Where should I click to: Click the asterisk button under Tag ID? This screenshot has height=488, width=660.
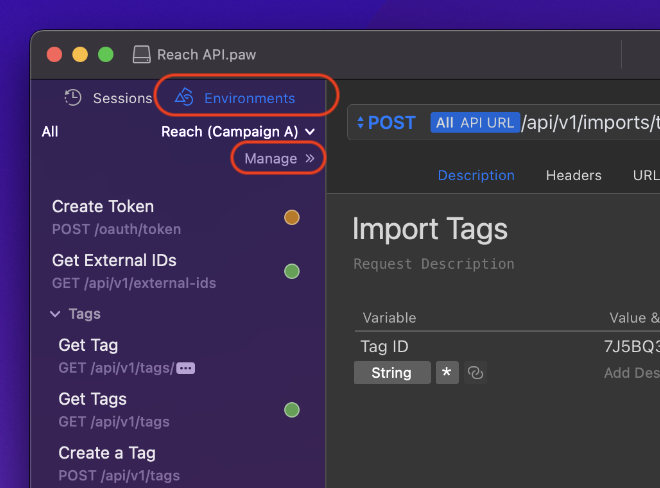[x=447, y=372]
